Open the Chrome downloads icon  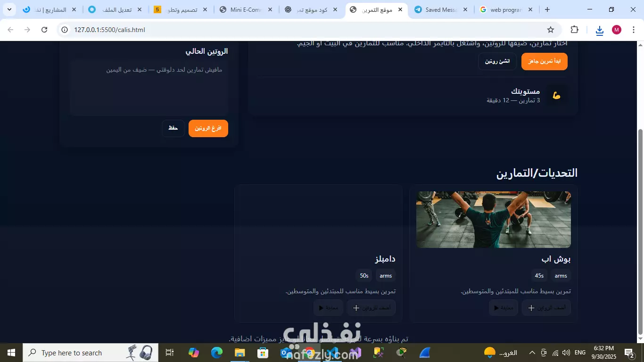(599, 30)
